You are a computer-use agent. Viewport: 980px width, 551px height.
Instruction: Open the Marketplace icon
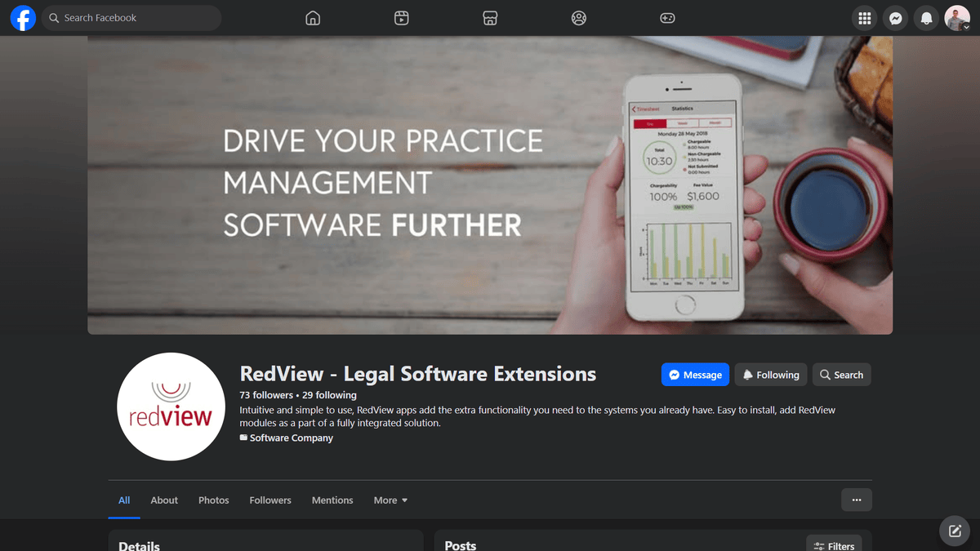(490, 18)
